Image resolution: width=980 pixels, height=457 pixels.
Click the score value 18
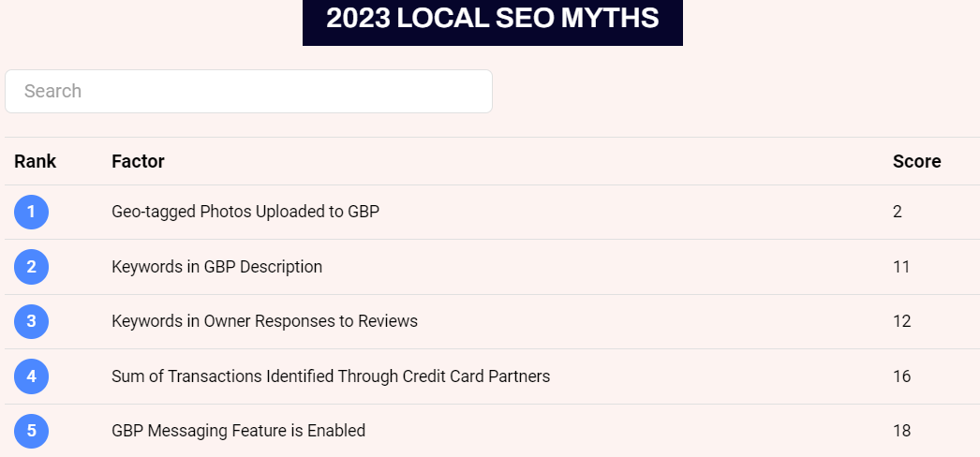click(x=901, y=431)
